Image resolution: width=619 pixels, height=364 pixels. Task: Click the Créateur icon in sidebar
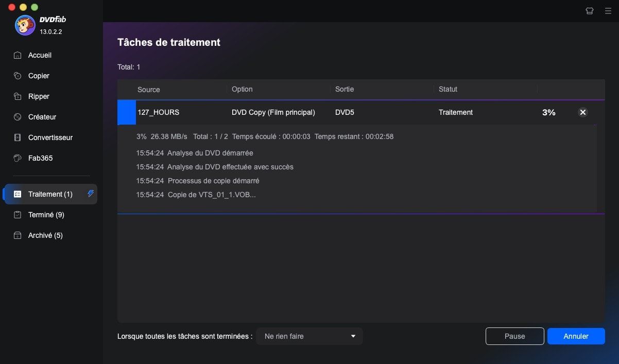[x=18, y=117]
